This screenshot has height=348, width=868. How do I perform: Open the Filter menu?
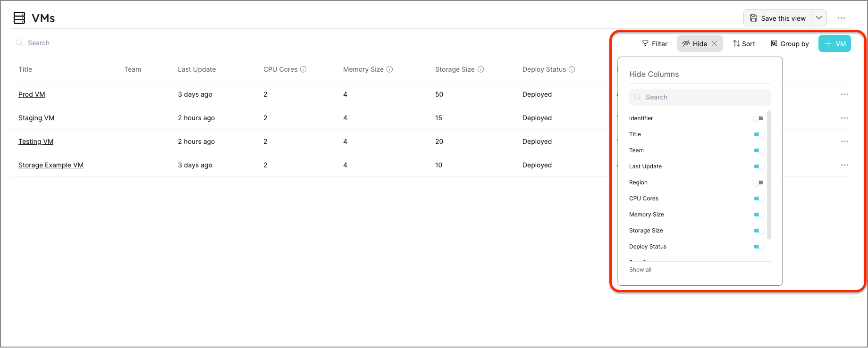(x=655, y=43)
